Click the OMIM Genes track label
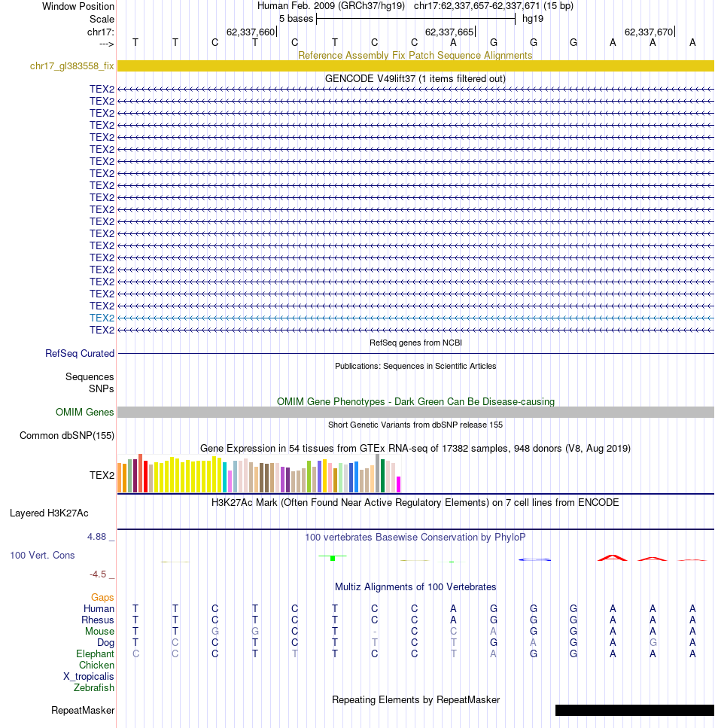The width and height of the screenshot is (715, 728). pos(84,413)
